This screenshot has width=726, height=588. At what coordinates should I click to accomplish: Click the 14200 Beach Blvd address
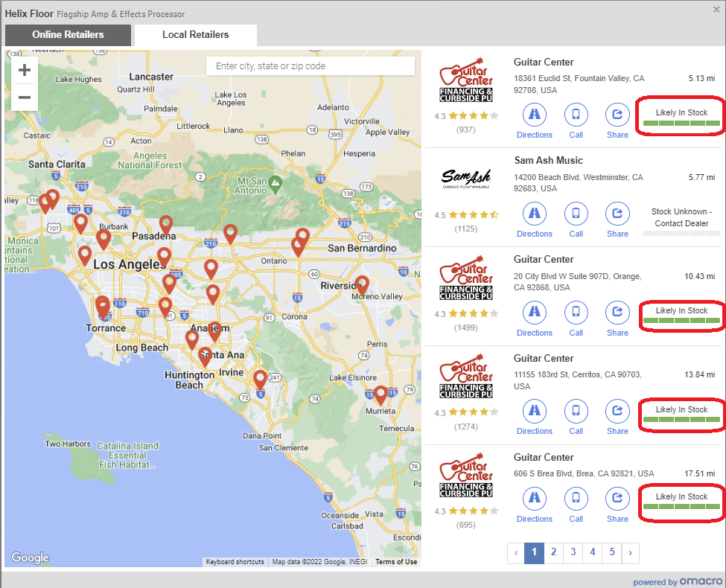click(x=579, y=183)
